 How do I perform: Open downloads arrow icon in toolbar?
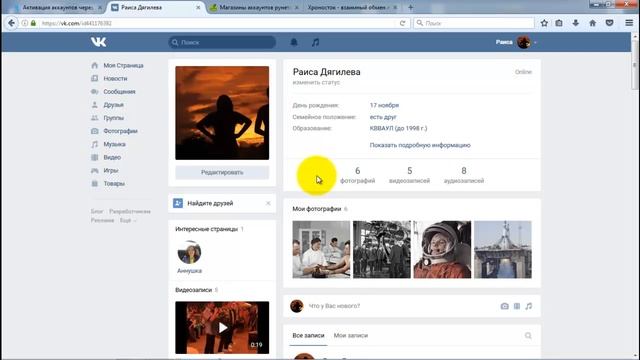576,23
